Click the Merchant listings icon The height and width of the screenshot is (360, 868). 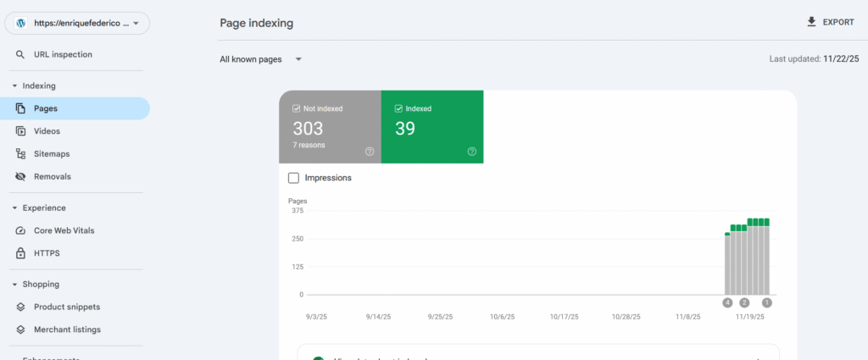21,330
